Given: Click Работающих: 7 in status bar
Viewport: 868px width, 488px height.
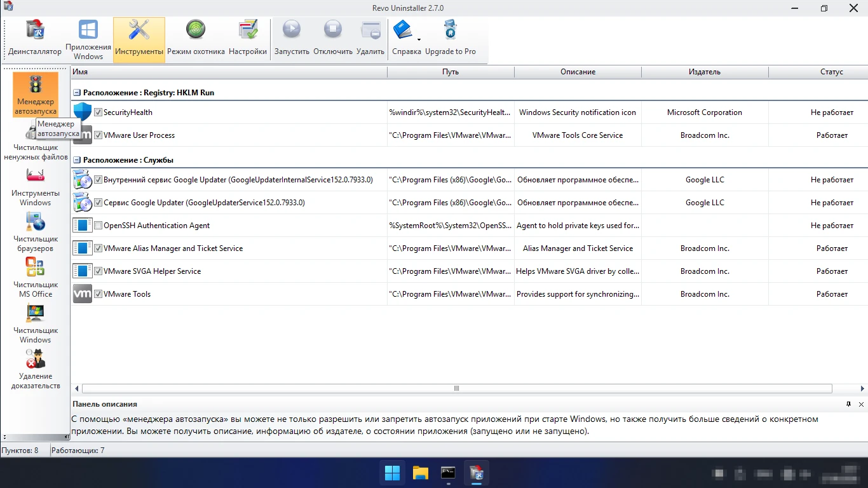Looking at the screenshot, I should [x=78, y=451].
